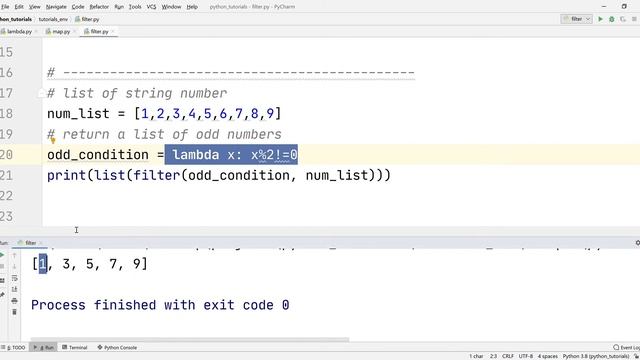Start debugging with the green bug icon

point(611,19)
